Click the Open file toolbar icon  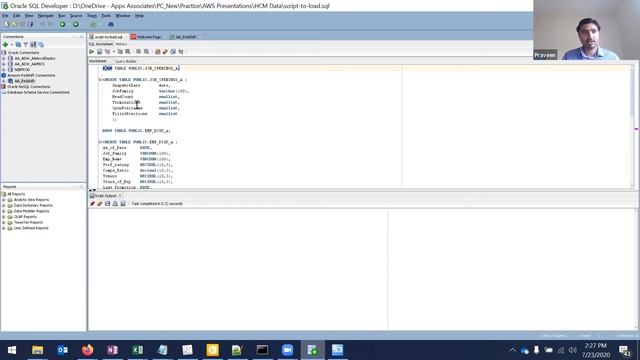(x=15, y=24)
